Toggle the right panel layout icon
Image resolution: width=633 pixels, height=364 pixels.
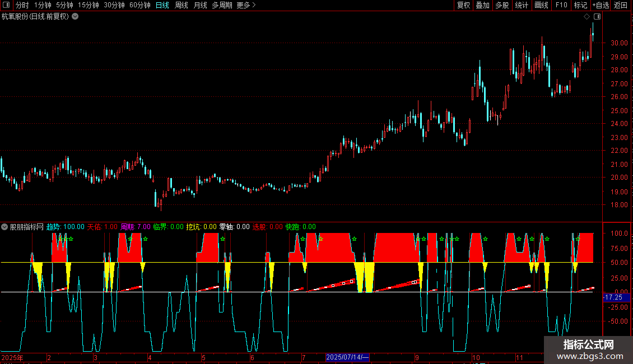597,17
